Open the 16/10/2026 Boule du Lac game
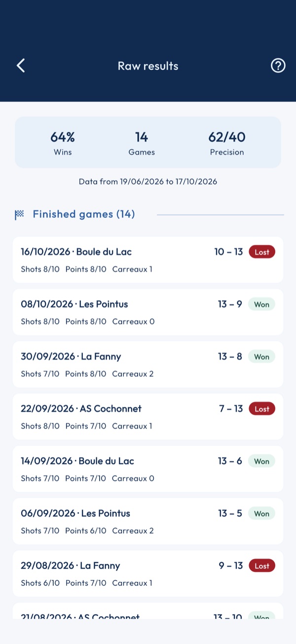 pyautogui.click(x=148, y=260)
